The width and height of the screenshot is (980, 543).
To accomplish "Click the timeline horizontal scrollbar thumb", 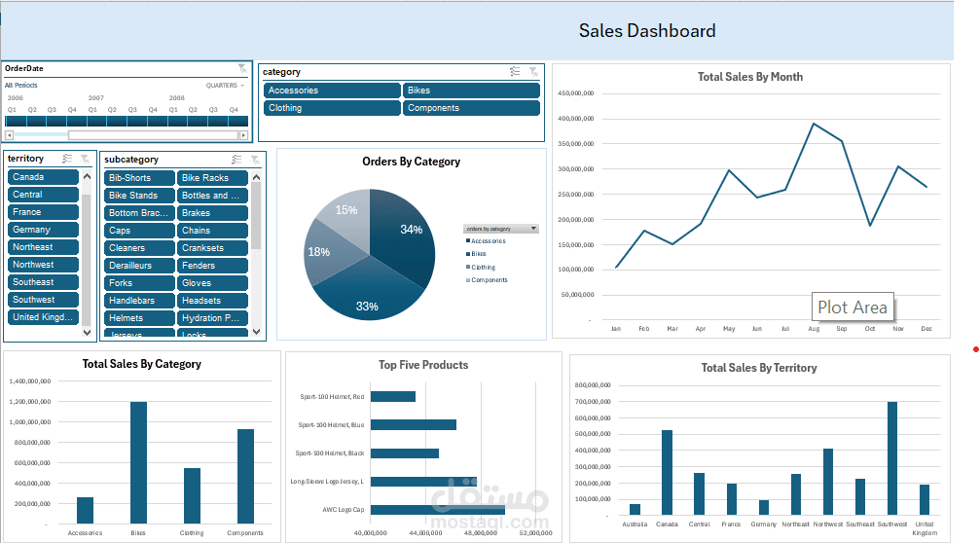I will (x=153, y=135).
